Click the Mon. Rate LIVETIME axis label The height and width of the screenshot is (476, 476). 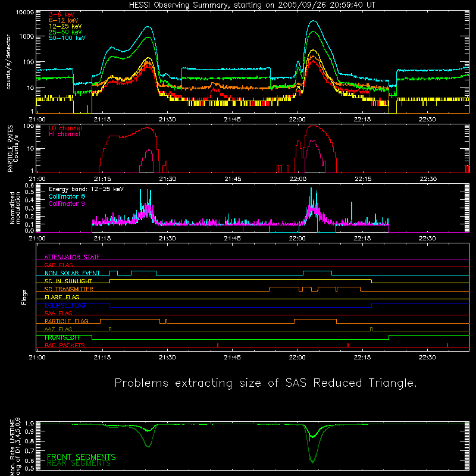(15, 447)
